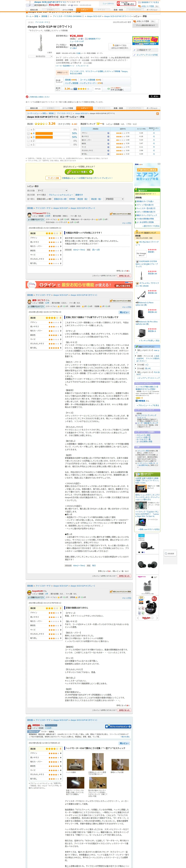Go to the next item in the Rakuten ad carousel

[157, 618]
